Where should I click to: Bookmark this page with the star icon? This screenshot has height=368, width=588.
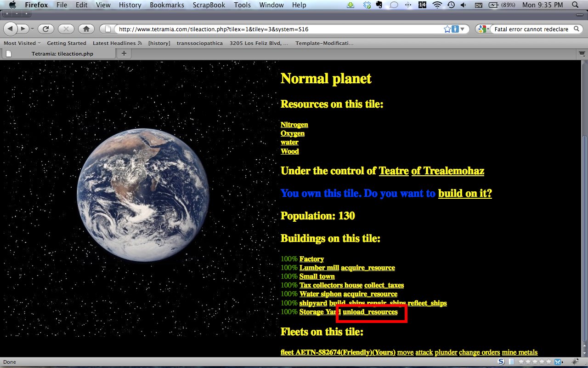click(447, 29)
